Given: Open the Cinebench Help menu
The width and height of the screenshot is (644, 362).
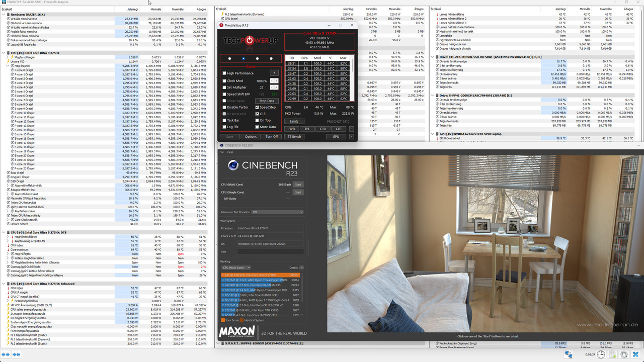Looking at the screenshot, I should pyautogui.click(x=230, y=152).
